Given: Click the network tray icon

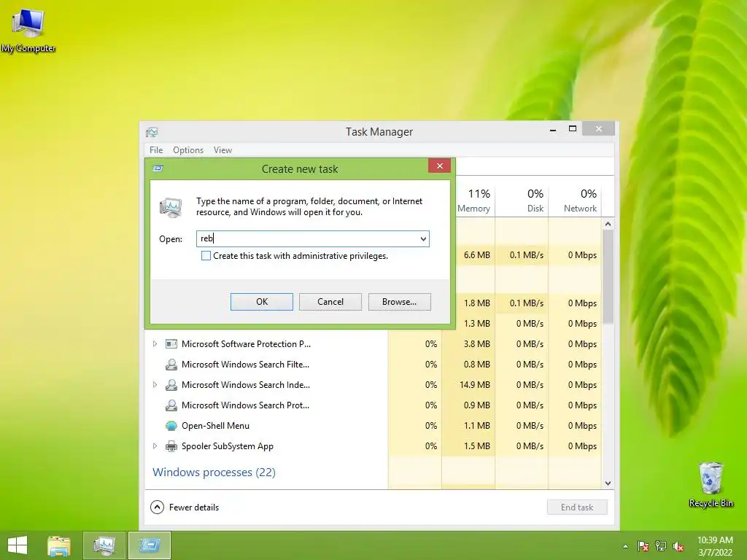Looking at the screenshot, I should [661, 546].
